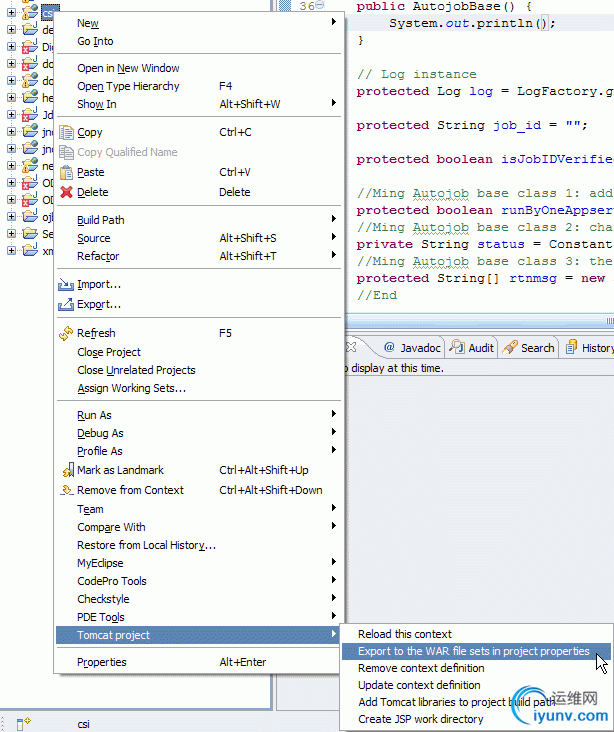Click the Mark as Landmark icon

[x=67, y=470]
